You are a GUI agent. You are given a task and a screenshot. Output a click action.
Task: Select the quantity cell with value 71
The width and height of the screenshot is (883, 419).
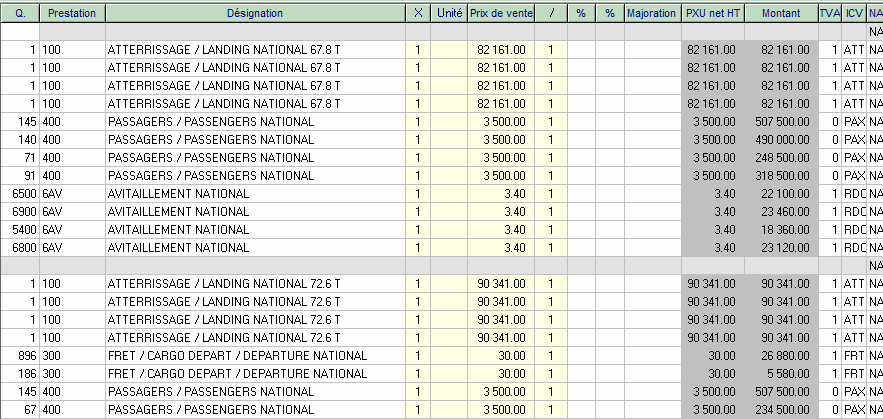pyautogui.click(x=20, y=157)
